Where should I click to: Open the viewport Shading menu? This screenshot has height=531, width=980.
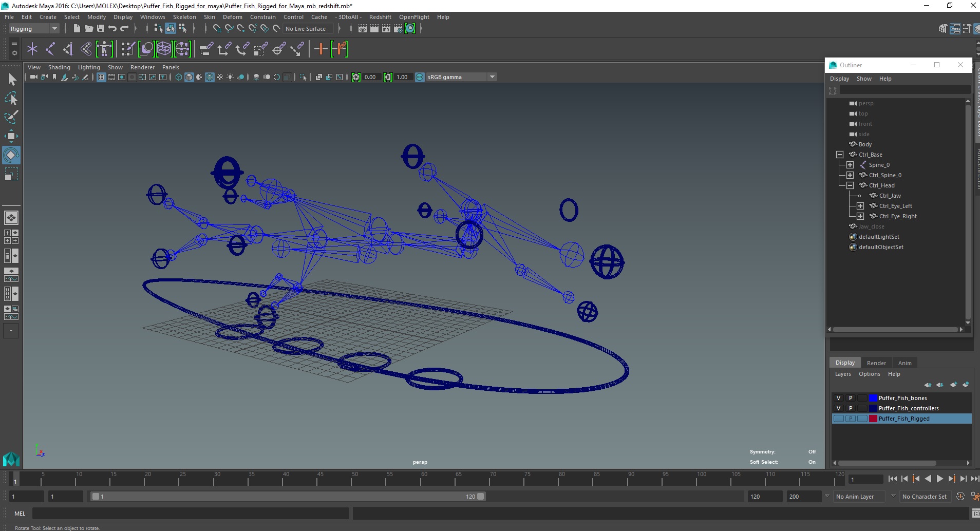pyautogui.click(x=59, y=67)
